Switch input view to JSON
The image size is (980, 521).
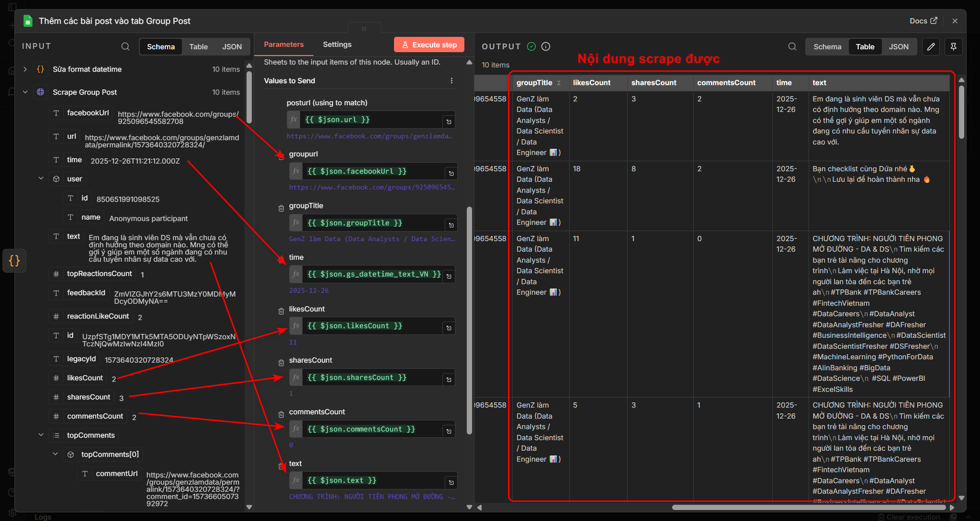[232, 47]
